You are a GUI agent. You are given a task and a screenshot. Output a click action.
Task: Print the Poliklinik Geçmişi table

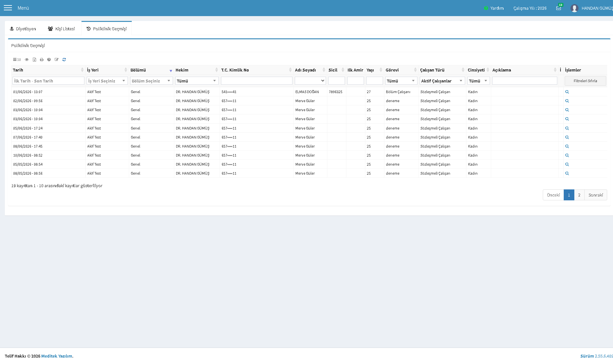pos(42,60)
